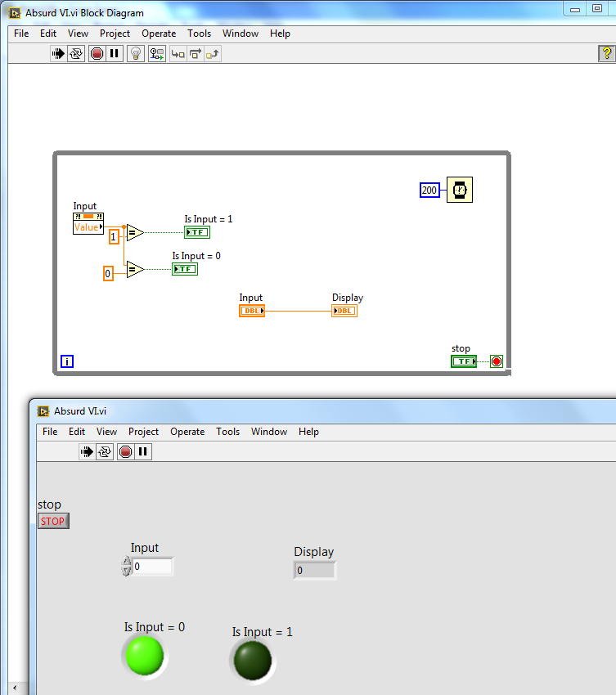Select lower Equal comparison node
The image size is (616, 695).
point(135,269)
